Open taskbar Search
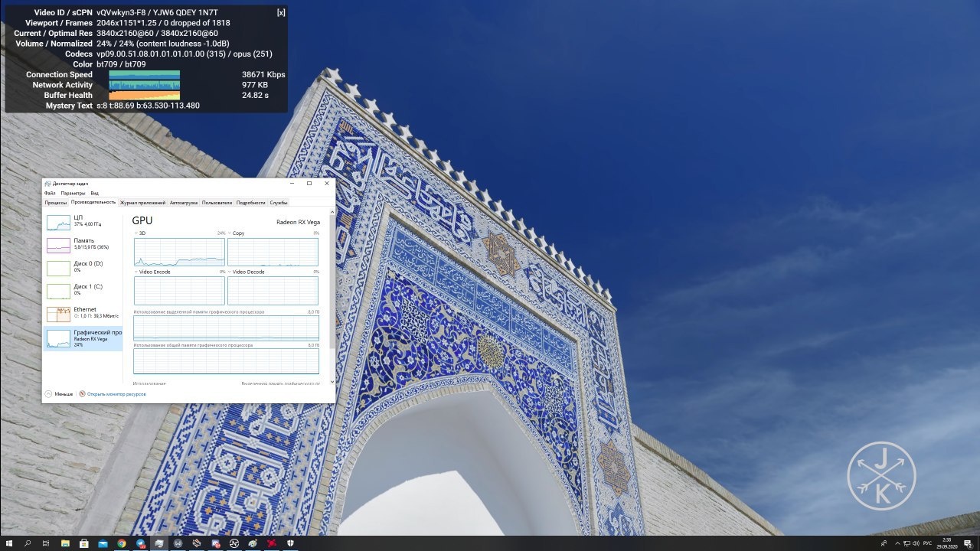Viewport: 980px width, 551px height. click(x=28, y=543)
